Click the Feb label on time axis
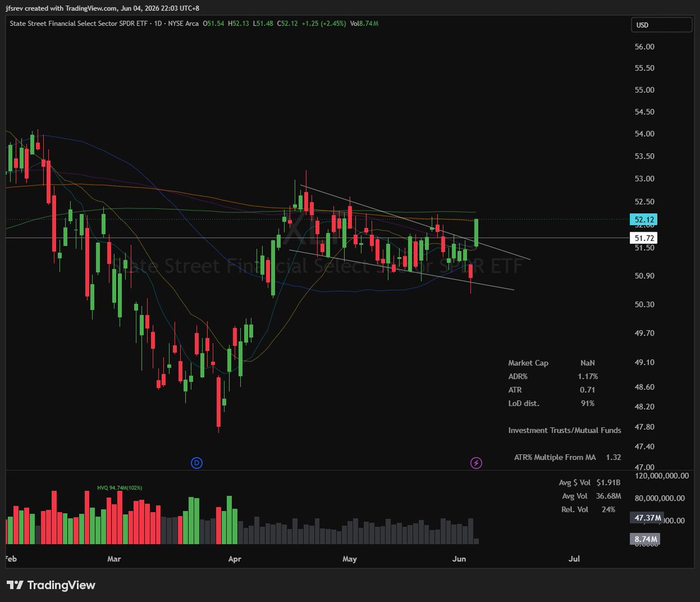 (11, 559)
